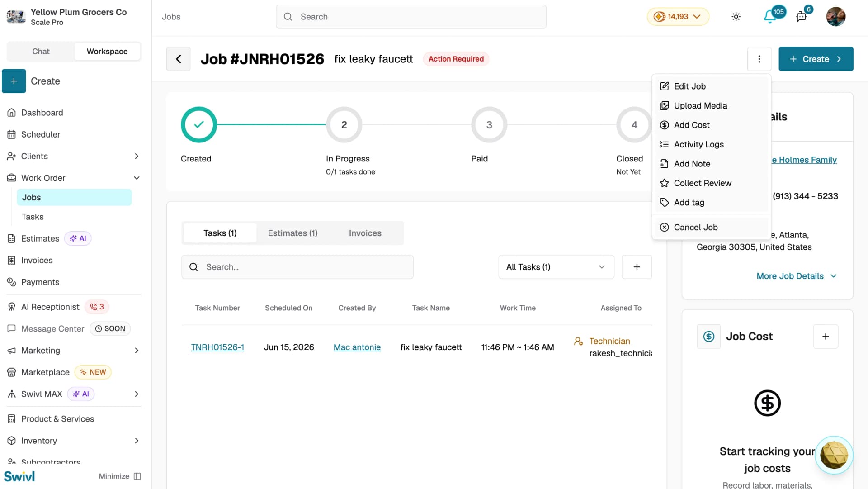Viewport: 868px width, 489px height.
Task: Switch to the Invoices tab
Action: coord(365,233)
